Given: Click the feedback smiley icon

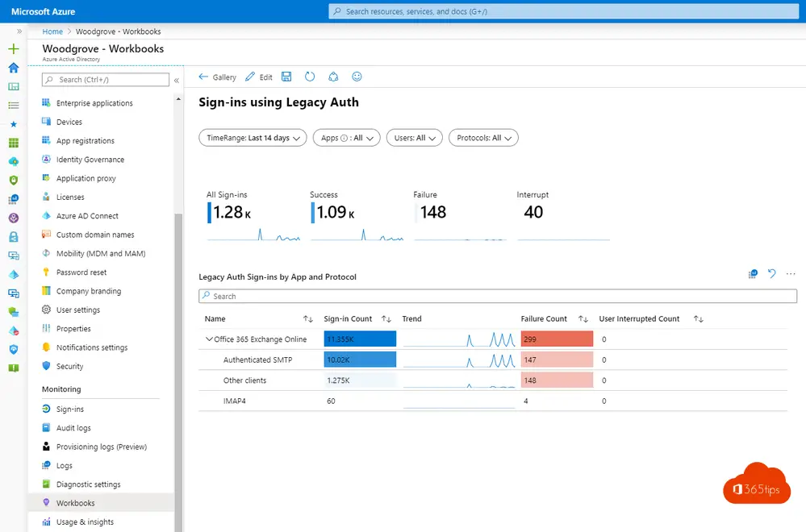Looking at the screenshot, I should (x=357, y=77).
